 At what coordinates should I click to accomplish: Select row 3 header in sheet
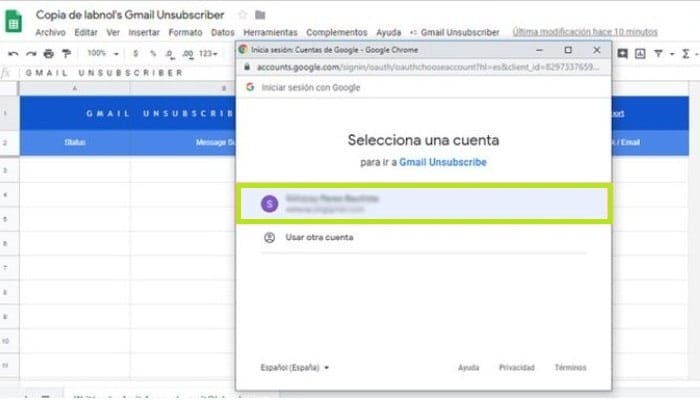click(9, 171)
